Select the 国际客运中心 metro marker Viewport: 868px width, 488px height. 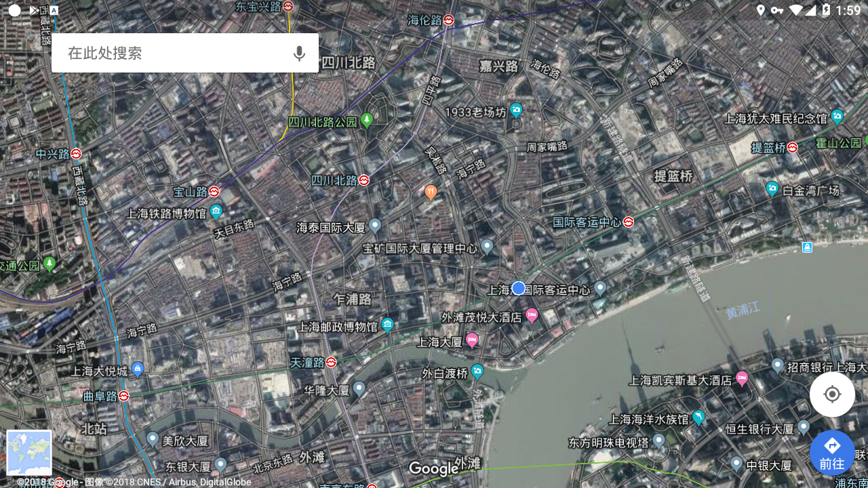point(627,221)
